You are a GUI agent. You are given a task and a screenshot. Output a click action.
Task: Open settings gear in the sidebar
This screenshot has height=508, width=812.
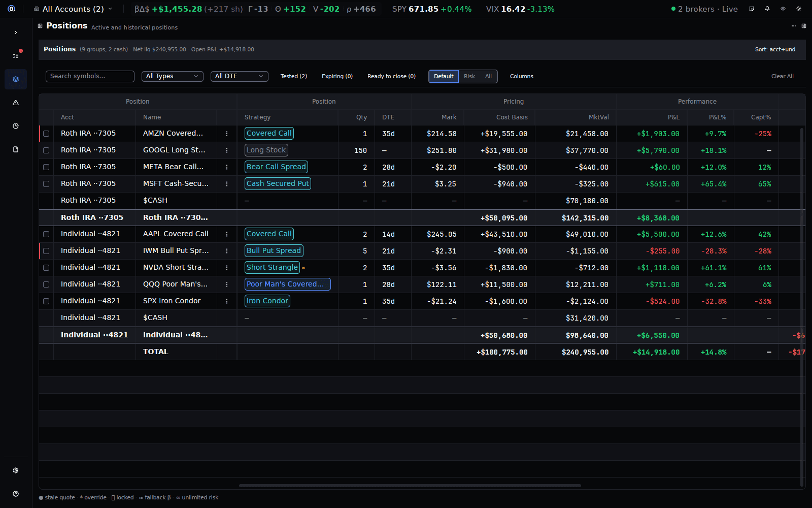tap(16, 470)
